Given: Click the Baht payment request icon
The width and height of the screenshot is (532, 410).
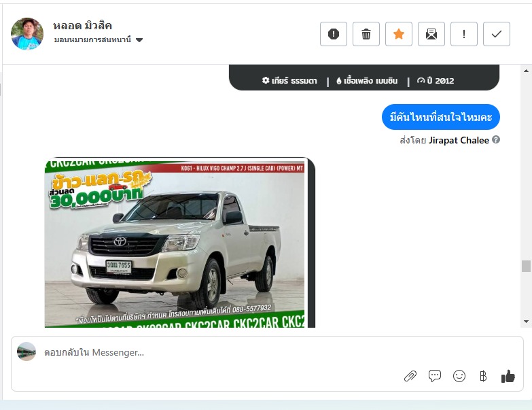Looking at the screenshot, I should 483,376.
